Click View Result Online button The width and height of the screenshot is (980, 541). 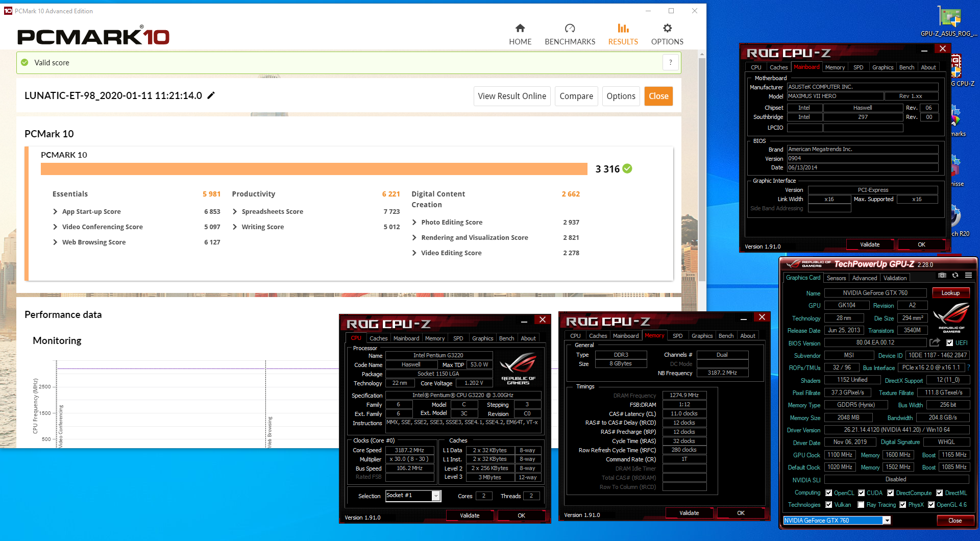pos(512,96)
